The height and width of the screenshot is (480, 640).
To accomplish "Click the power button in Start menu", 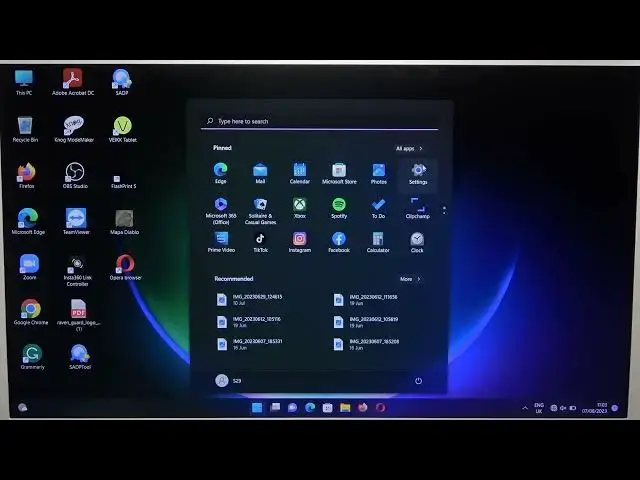I will 418,381.
